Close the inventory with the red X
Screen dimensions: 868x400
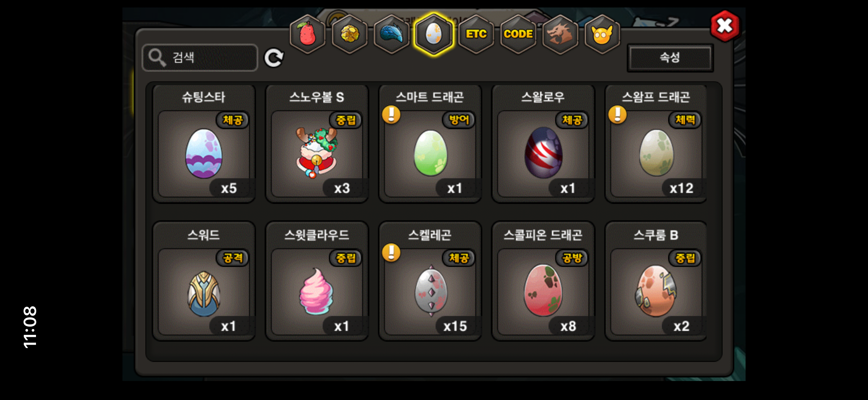725,26
